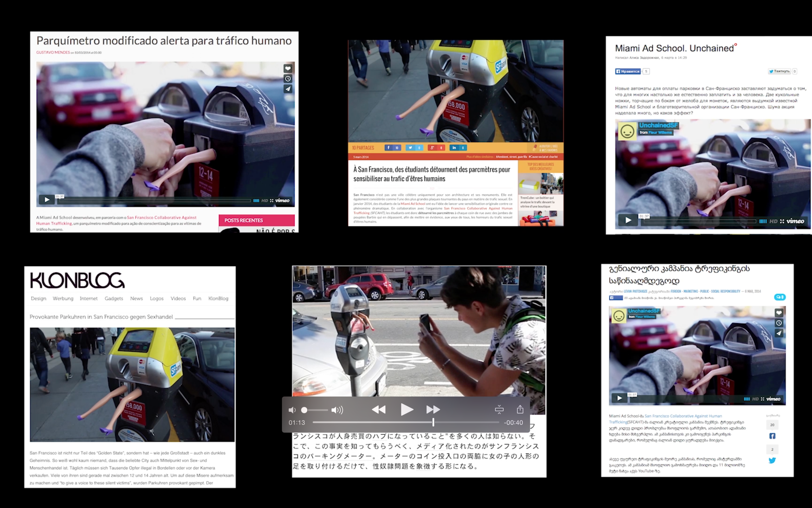Like the Vimeo video on the Portuguese page

tap(288, 68)
